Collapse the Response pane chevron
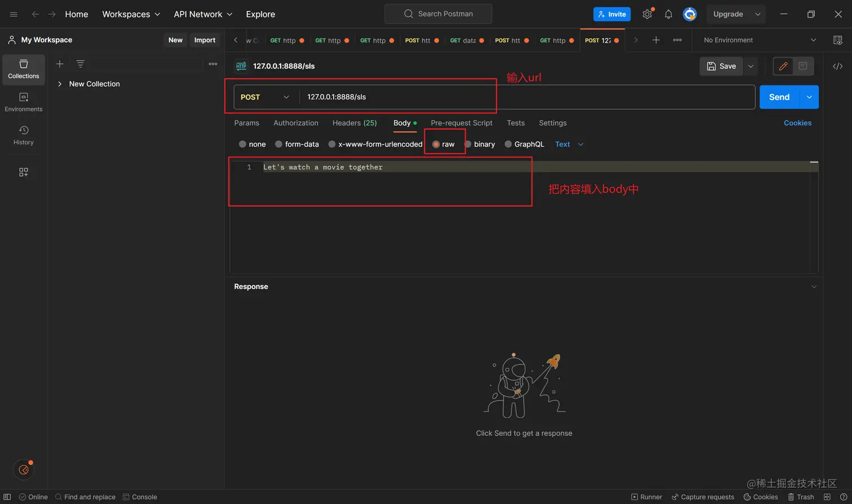Viewport: 852px width, 504px height. tap(814, 287)
